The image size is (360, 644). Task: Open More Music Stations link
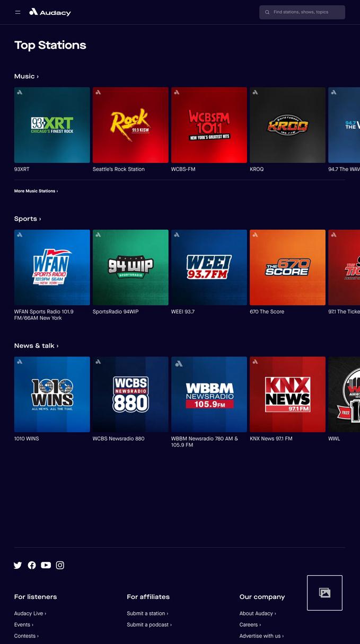point(36,191)
